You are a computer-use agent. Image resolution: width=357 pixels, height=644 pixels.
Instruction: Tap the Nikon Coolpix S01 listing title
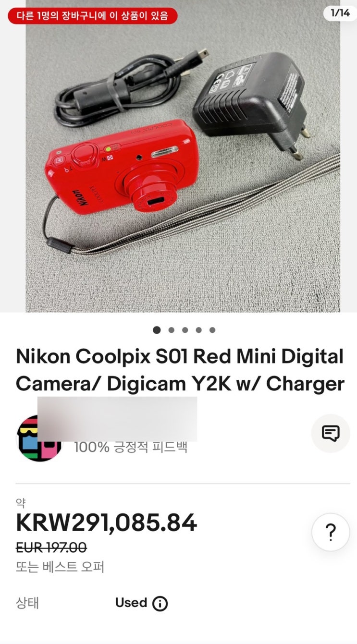(x=180, y=370)
